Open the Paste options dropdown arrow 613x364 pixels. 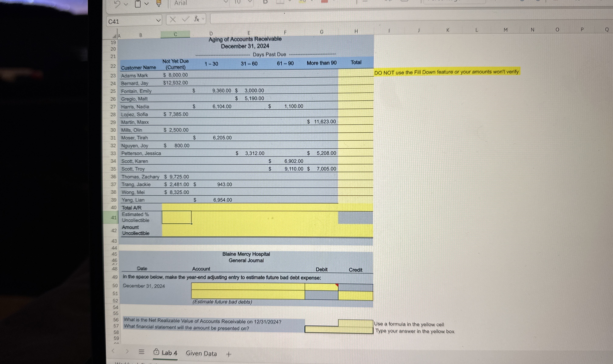(x=147, y=4)
